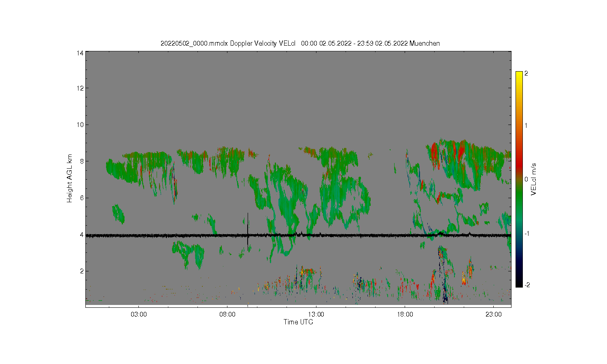
Task: Click the black vertical spike near 09:00
Action: 248,231
